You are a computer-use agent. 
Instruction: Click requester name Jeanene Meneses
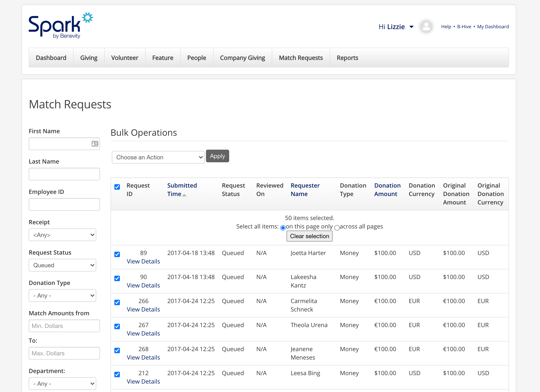[x=303, y=353]
